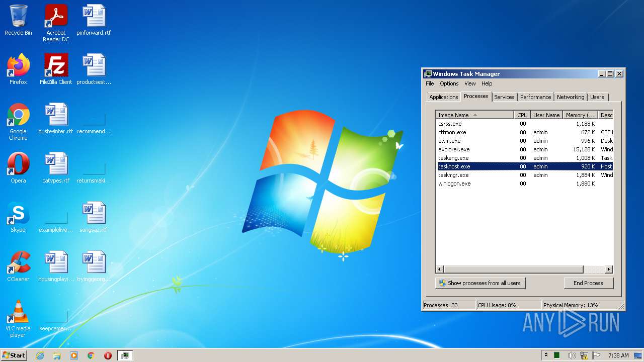Image resolution: width=644 pixels, height=362 pixels.
Task: Open VLC media player shortcut
Action: pyautogui.click(x=18, y=319)
